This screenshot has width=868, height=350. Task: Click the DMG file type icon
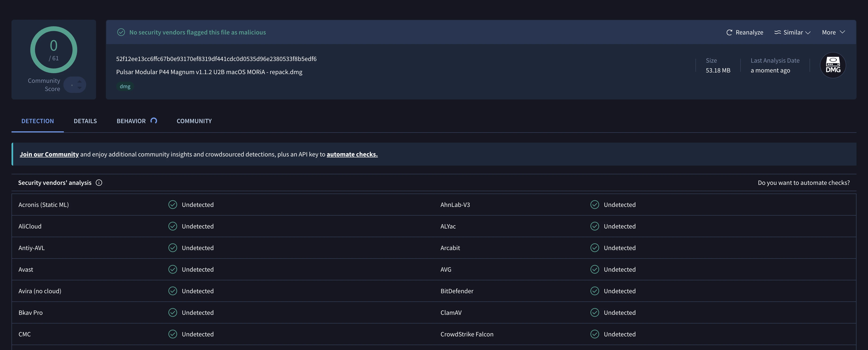(x=833, y=65)
